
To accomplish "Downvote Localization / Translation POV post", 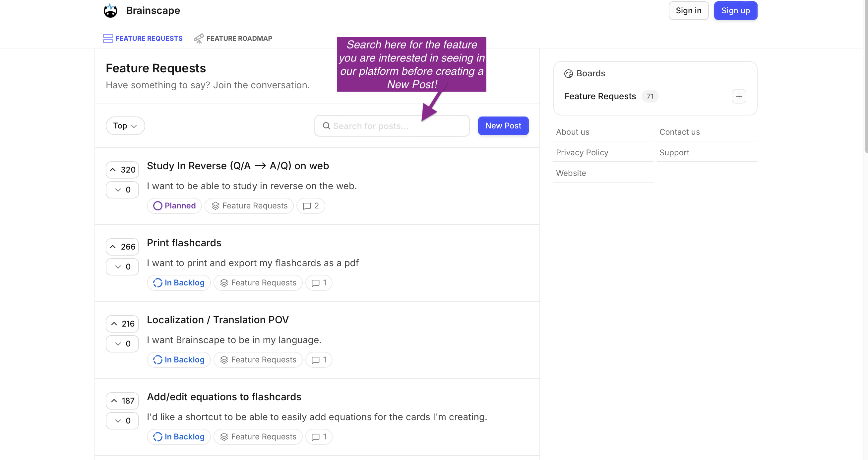I will click(122, 344).
